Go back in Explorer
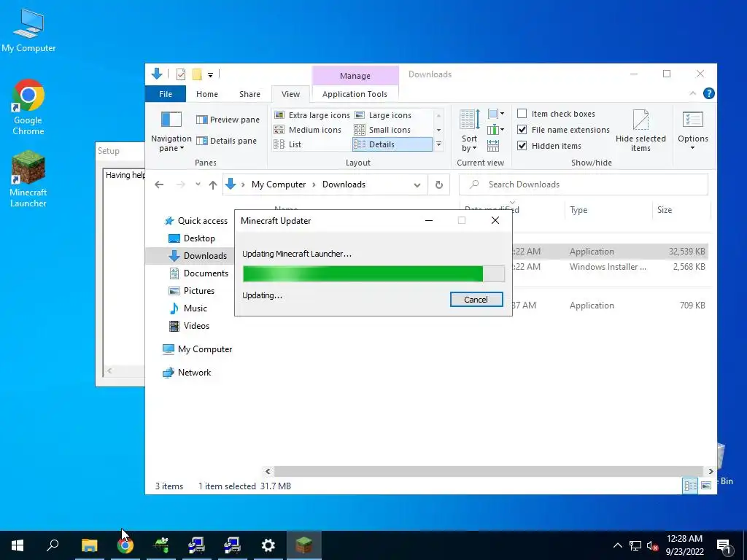The width and height of the screenshot is (747, 560). pos(159,184)
